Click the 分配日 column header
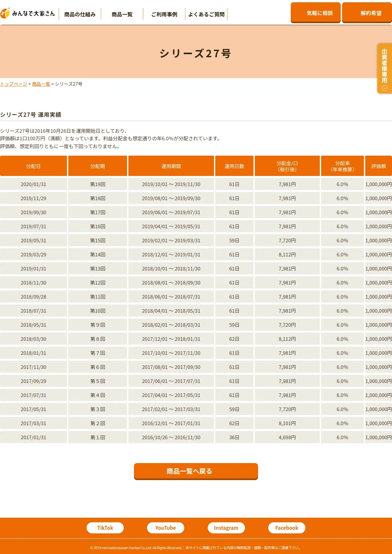Image resolution: width=392 pixels, height=554 pixels. (x=33, y=166)
